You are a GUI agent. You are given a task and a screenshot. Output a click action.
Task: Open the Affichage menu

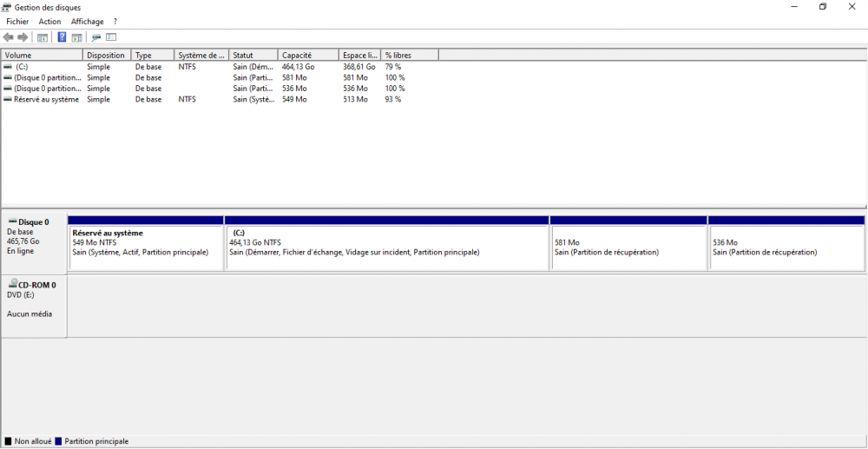point(87,22)
